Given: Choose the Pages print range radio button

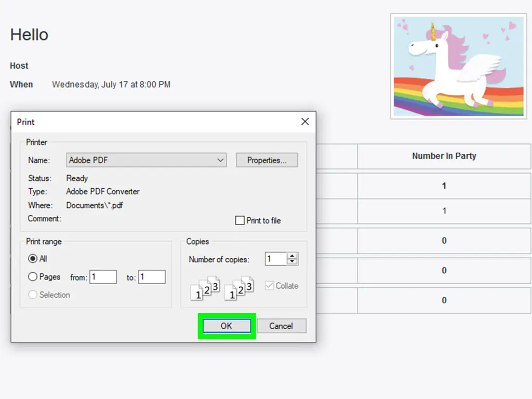Looking at the screenshot, I should (x=33, y=277).
